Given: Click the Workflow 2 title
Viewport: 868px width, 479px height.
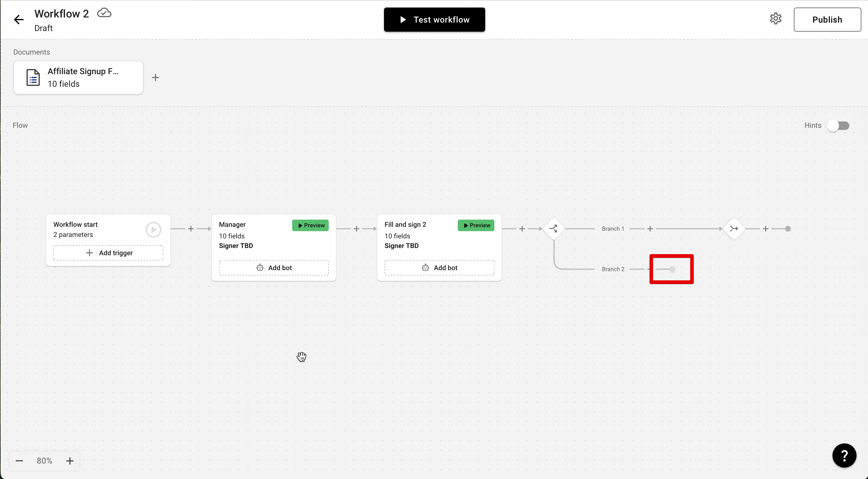Looking at the screenshot, I should pos(62,14).
